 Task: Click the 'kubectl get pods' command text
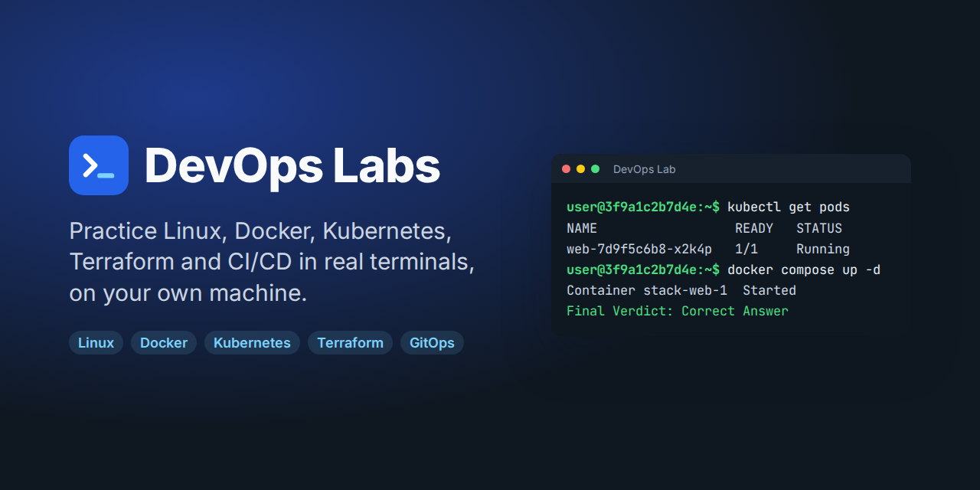pyautogui.click(x=789, y=207)
